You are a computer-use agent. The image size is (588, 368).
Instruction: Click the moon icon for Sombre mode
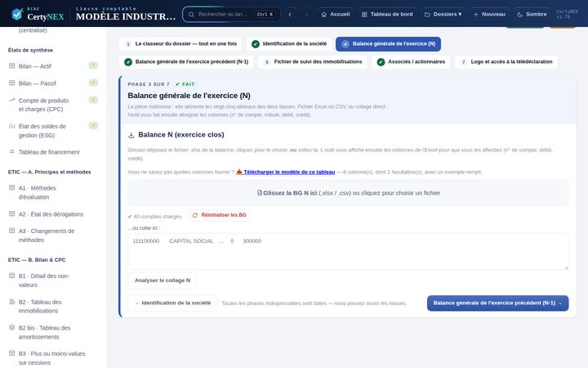[519, 14]
